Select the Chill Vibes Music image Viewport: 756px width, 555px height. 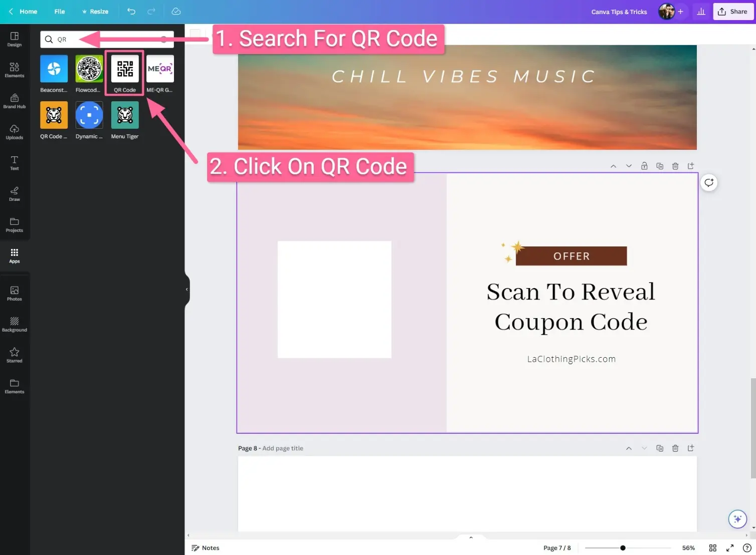(467, 97)
